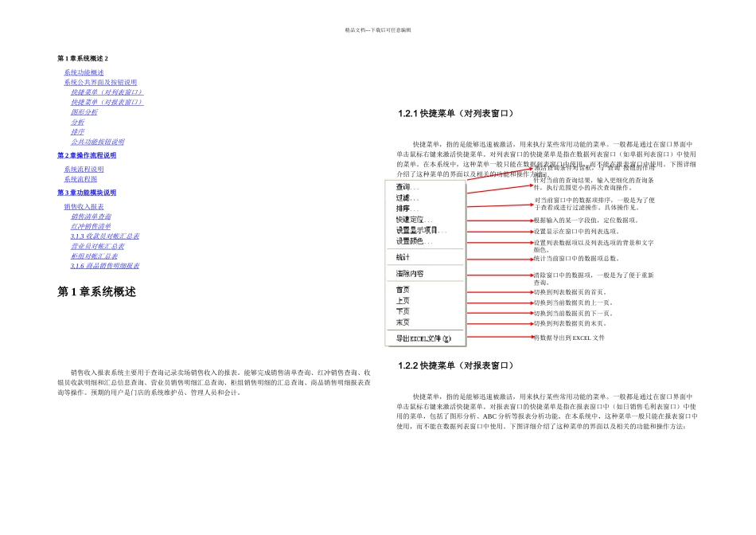Open the 3.1.3 收款员对帐汇总表 link
This screenshot has width=756, height=535.
click(x=105, y=236)
